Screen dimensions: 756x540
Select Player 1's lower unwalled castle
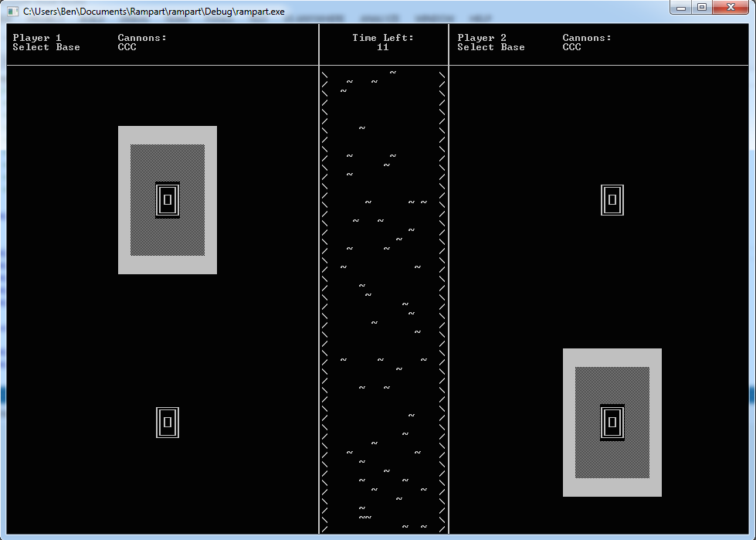(x=168, y=423)
